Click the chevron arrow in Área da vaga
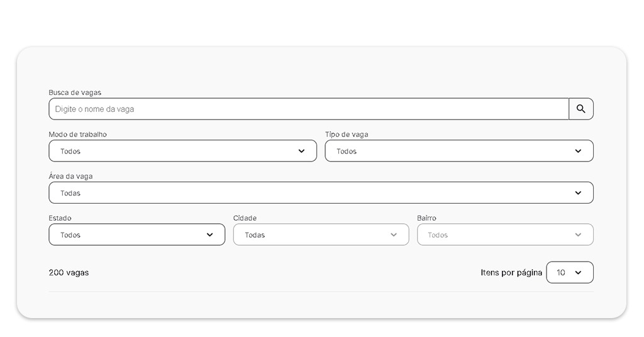 coord(578,193)
